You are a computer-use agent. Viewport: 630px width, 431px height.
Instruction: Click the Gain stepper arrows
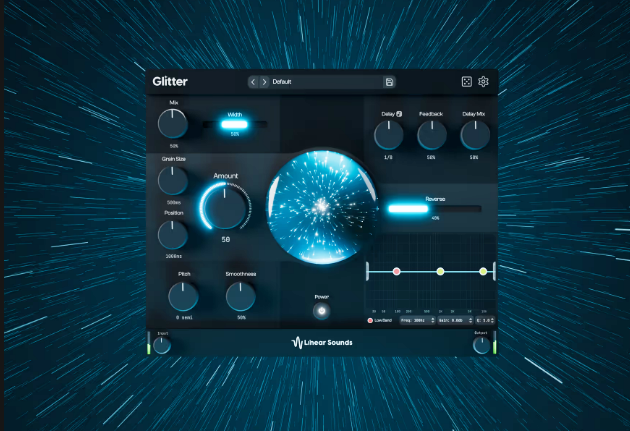point(470,321)
